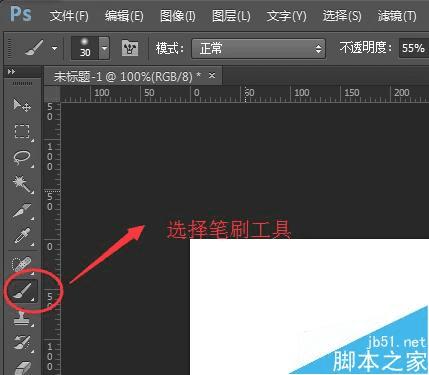Open the 文件(F) menu

point(69,16)
